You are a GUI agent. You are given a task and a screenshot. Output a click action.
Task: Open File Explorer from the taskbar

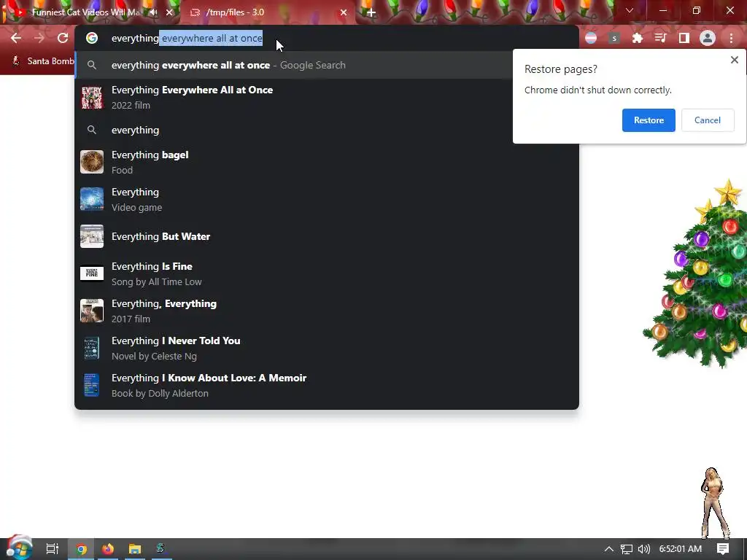coord(135,549)
